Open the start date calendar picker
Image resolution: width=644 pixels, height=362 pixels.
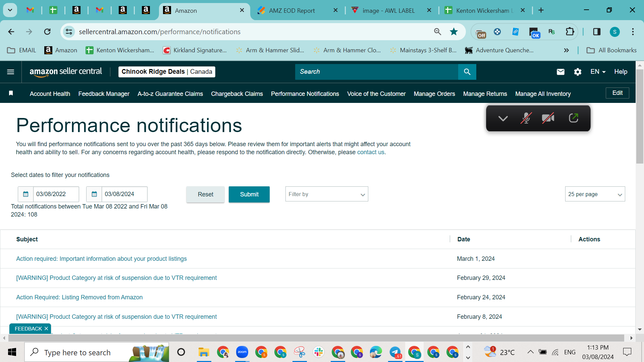point(25,194)
